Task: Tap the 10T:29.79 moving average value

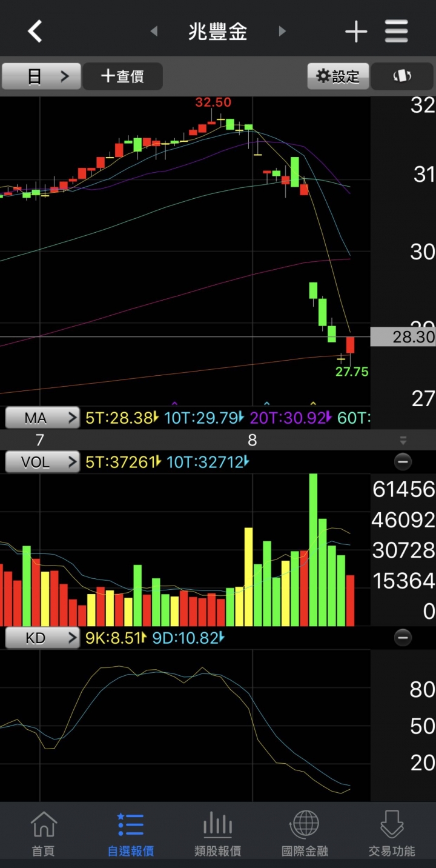Action: point(204,418)
